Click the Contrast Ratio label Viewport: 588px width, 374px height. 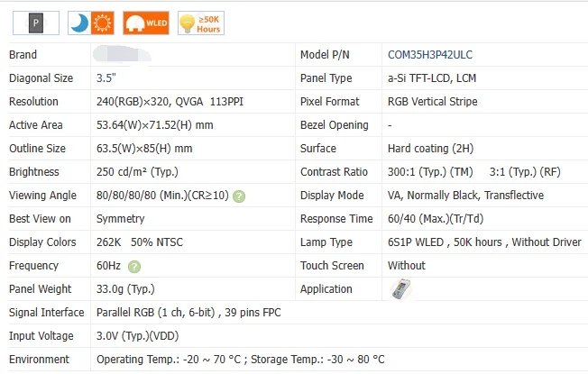[334, 172]
